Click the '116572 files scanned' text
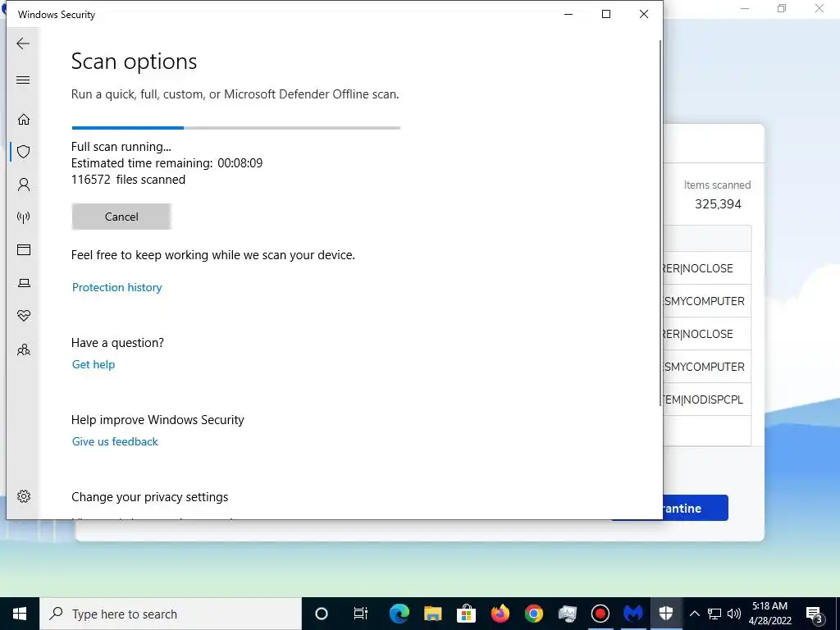Viewport: 840px width, 630px height. pos(128,180)
